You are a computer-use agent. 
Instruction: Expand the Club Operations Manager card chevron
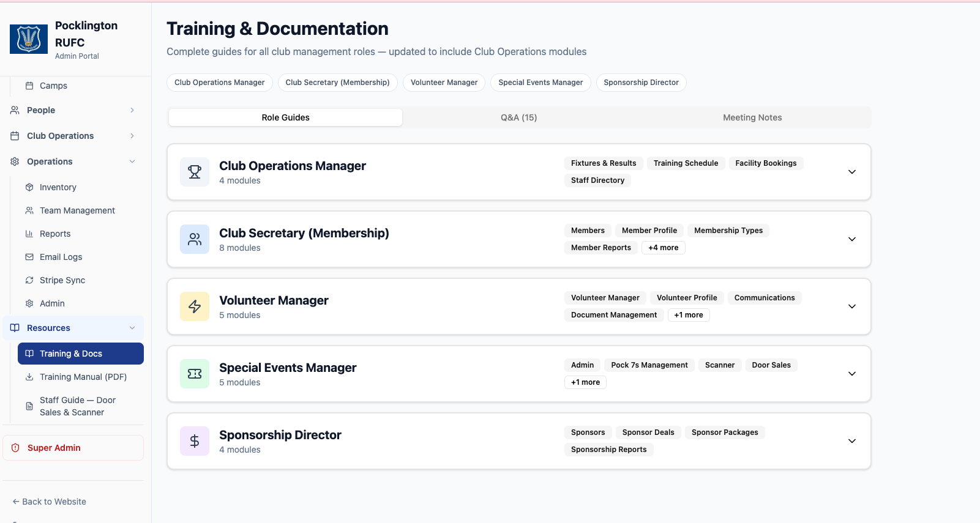[852, 172]
